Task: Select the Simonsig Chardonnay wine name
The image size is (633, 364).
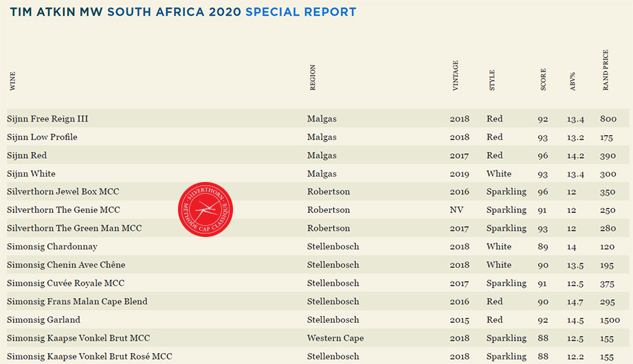Action: pyautogui.click(x=52, y=247)
